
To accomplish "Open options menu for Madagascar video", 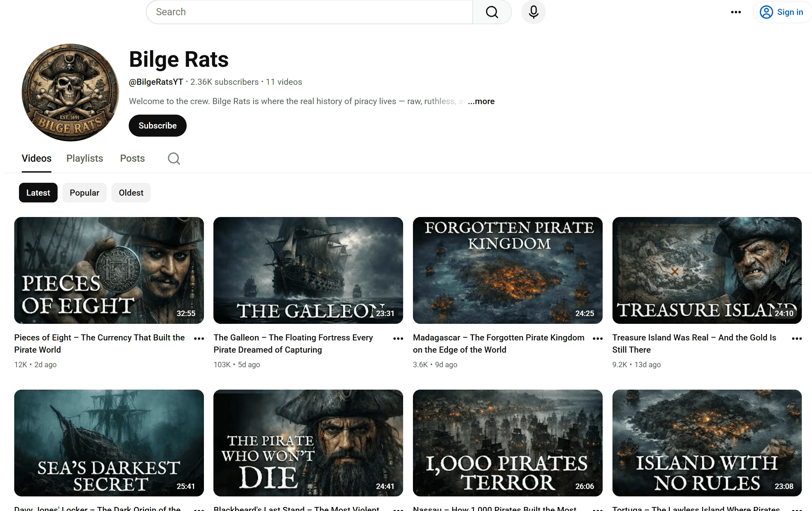I will coord(598,338).
